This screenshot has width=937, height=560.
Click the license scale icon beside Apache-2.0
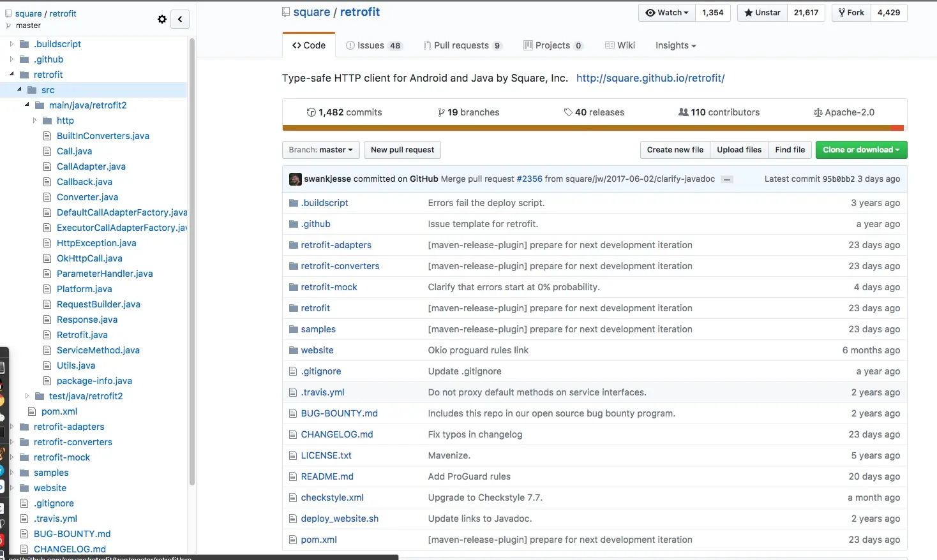click(x=818, y=112)
